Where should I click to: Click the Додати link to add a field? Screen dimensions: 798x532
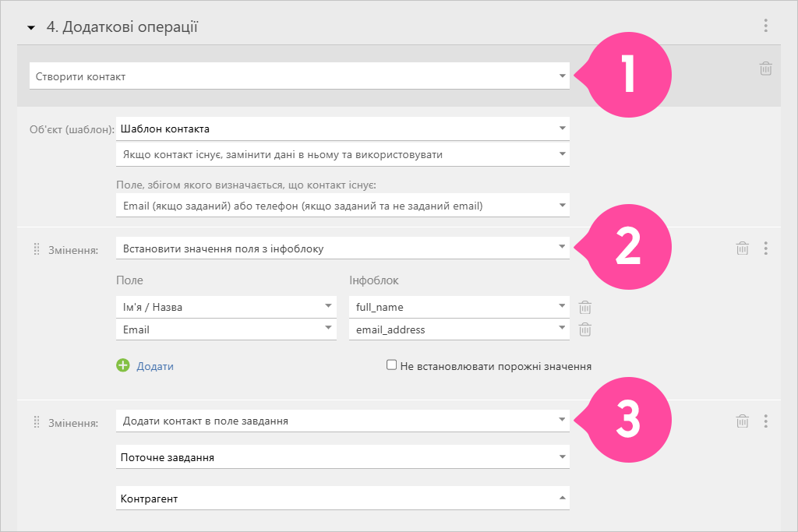click(155, 366)
